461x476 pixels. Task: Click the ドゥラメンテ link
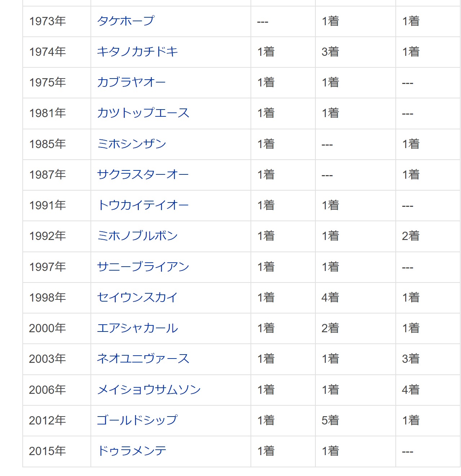(x=132, y=451)
